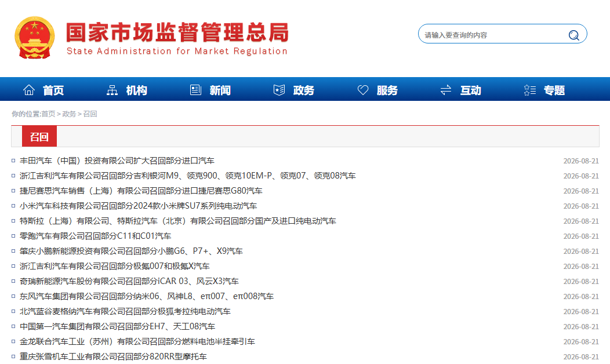Open the 互动 navigation item
The width and height of the screenshot is (610, 364).
coord(471,90)
